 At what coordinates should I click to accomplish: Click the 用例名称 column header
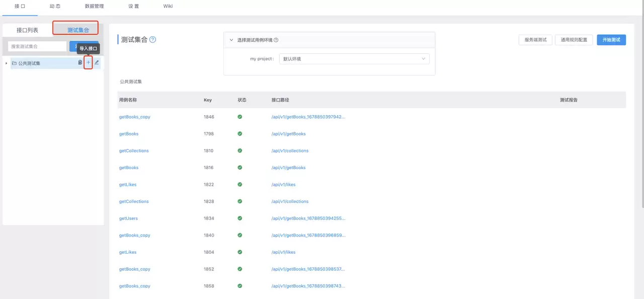[x=128, y=100]
